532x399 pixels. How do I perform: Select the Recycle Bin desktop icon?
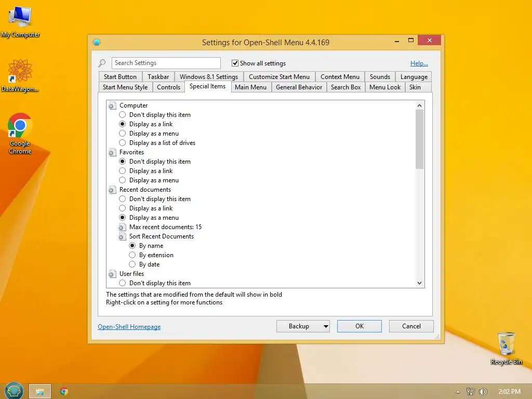506,348
